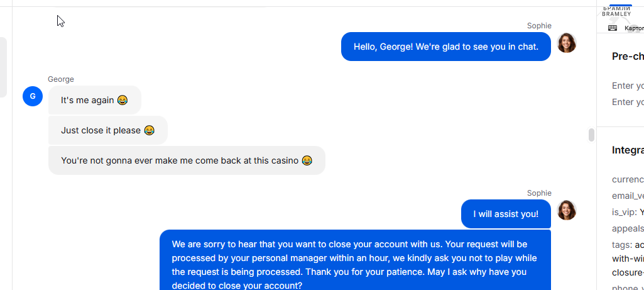Expand the Integrations section header
Screen dimensions: 644x290
[x=628, y=150]
